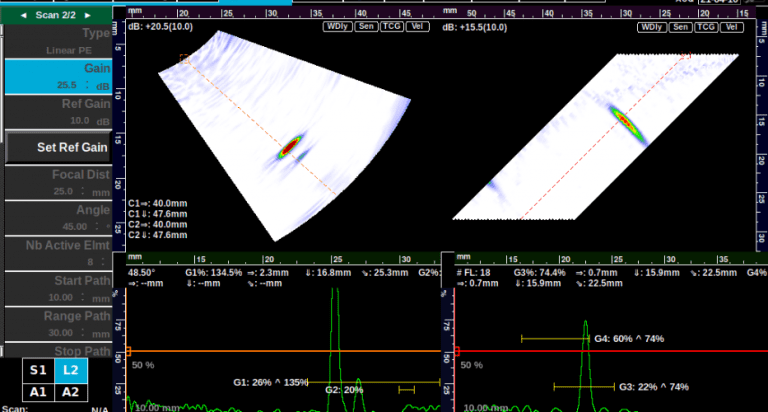The height and width of the screenshot is (412, 768).
Task: Click the TCG indicator on the left sector view
Action: pyautogui.click(x=391, y=27)
